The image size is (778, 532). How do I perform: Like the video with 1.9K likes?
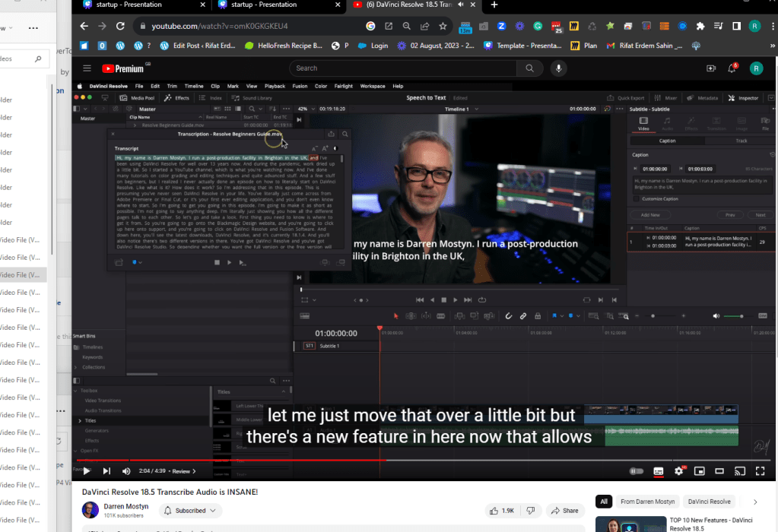click(x=502, y=511)
